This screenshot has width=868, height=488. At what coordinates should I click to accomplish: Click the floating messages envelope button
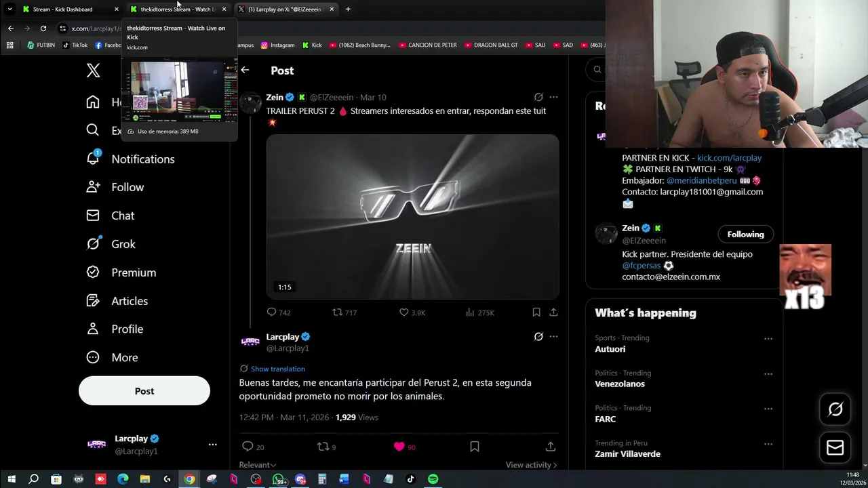pyautogui.click(x=835, y=448)
